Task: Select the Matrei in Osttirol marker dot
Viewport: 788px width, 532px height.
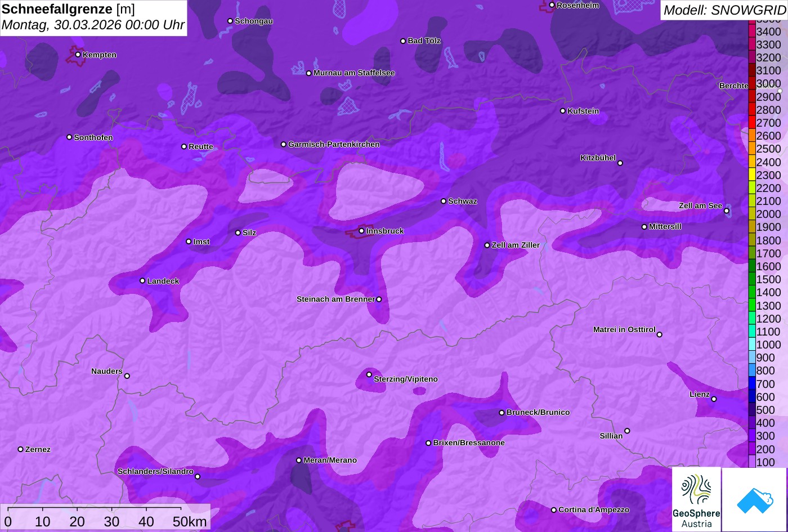Action: [660, 334]
